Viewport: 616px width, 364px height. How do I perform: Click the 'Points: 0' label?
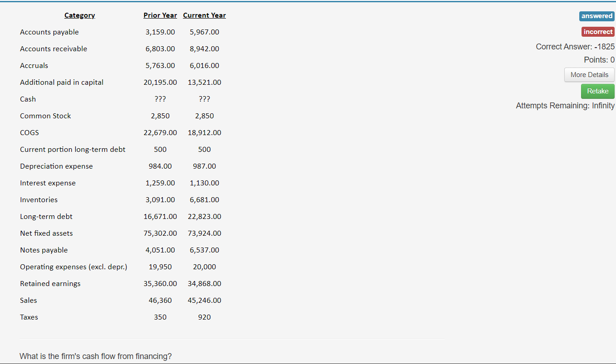click(599, 60)
